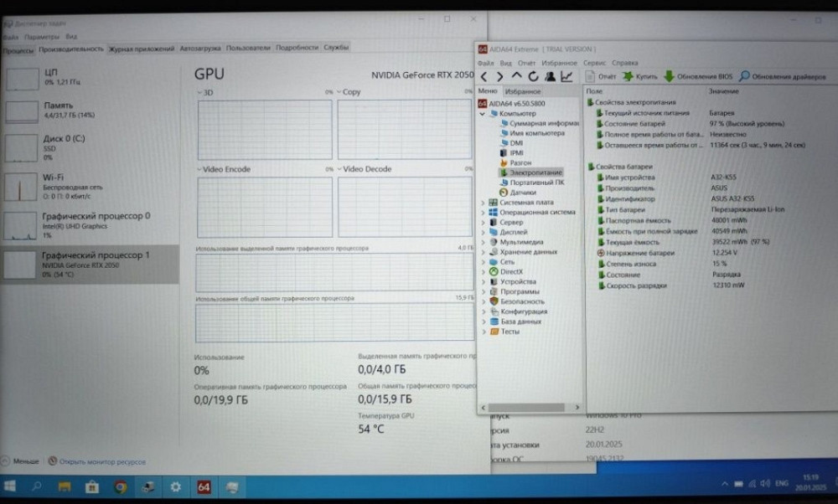The image size is (838, 504).
Task: Open Chrome from the Windows taskbar
Action: 121,486
